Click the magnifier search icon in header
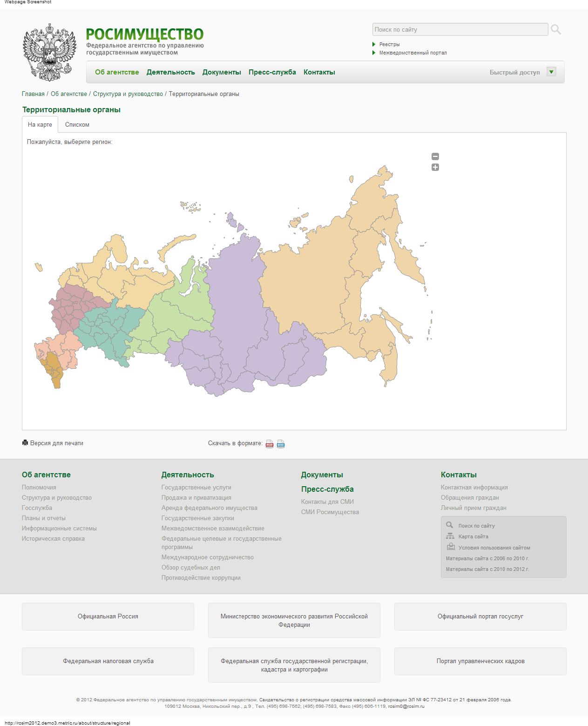The height and width of the screenshot is (726, 588). click(555, 30)
